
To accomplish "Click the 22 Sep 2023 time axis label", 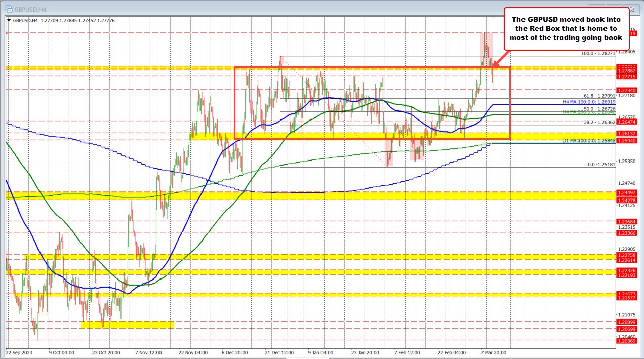I will click(x=19, y=352).
